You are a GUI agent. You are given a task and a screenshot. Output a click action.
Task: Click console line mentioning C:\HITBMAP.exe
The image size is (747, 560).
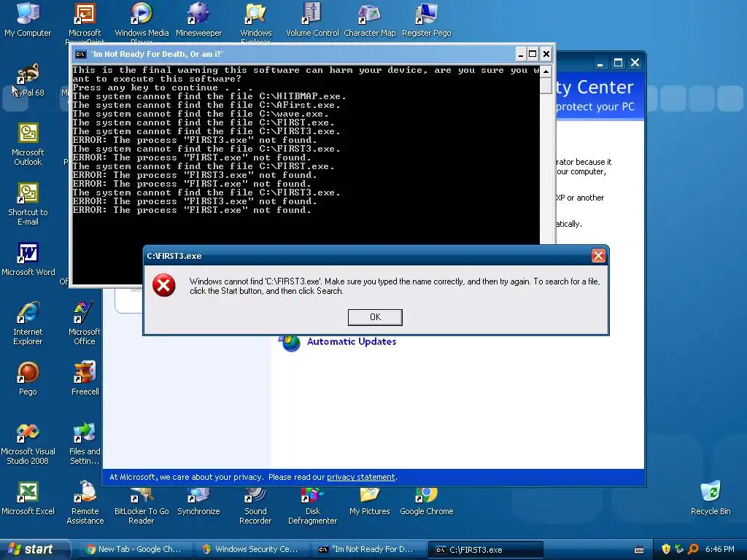coord(209,96)
